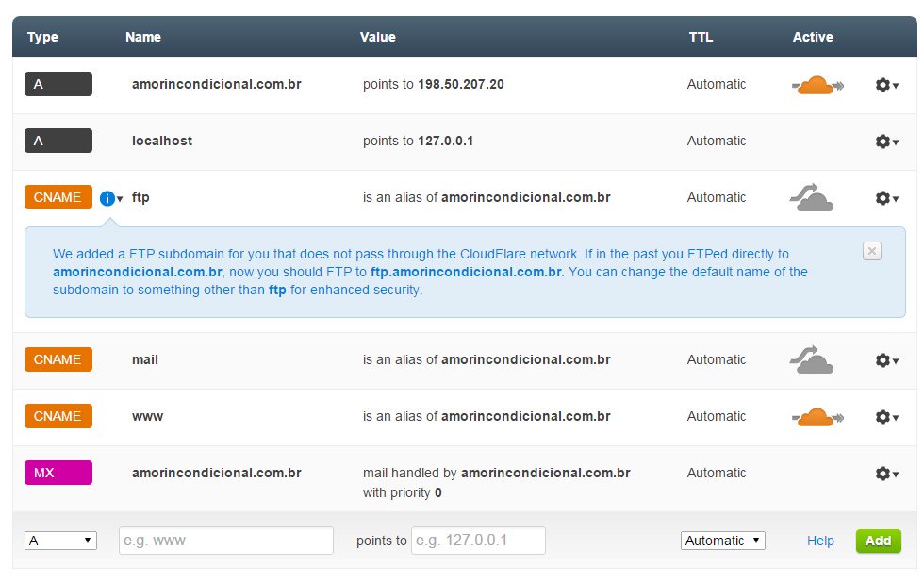The image size is (924, 583).
Task: Close the FTP subdomain info message
Action: pyautogui.click(x=872, y=251)
